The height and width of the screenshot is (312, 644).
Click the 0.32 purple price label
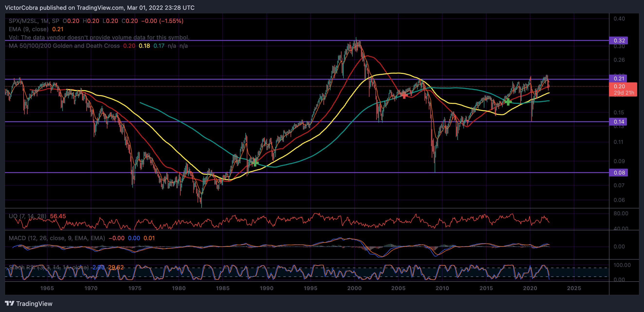(618, 40)
